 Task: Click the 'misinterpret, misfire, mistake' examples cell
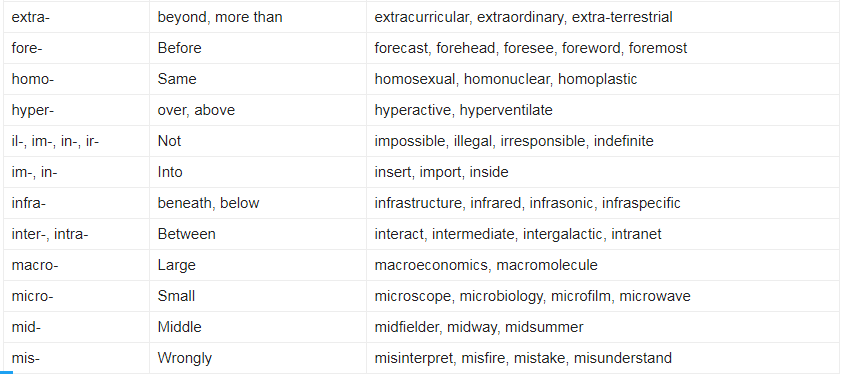coord(604,358)
